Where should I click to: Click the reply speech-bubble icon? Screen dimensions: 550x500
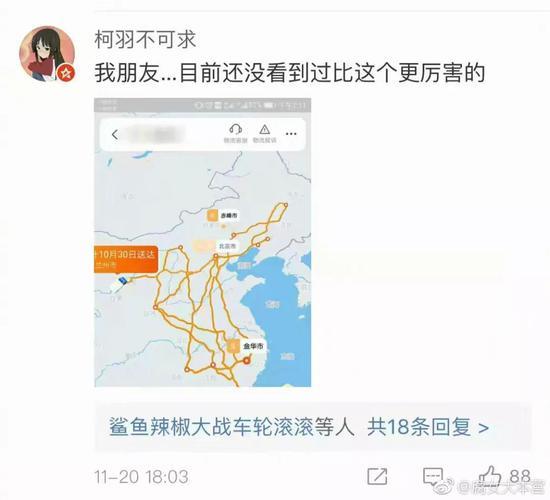433,476
